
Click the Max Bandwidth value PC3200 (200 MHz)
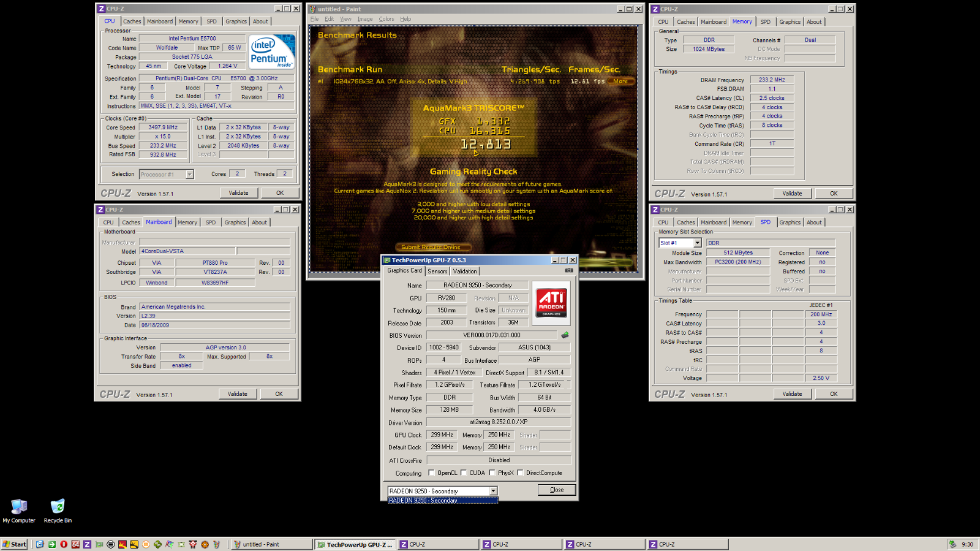point(738,262)
